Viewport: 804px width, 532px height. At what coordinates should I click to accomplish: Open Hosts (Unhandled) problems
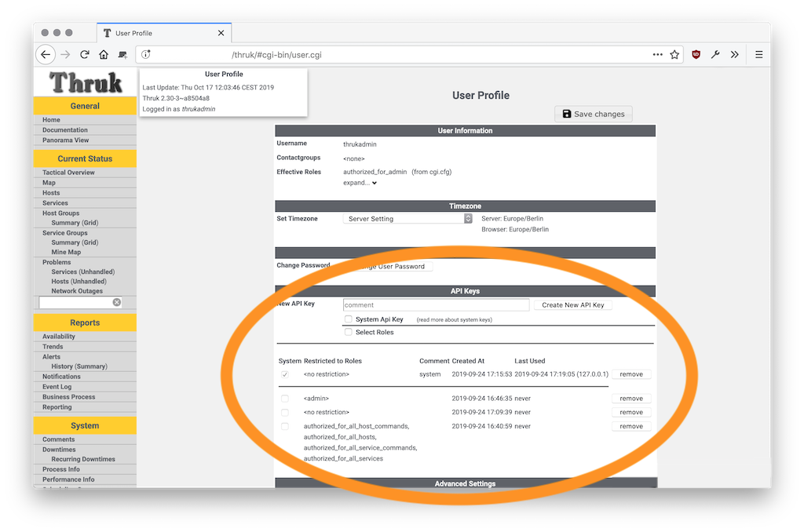pyautogui.click(x=79, y=282)
